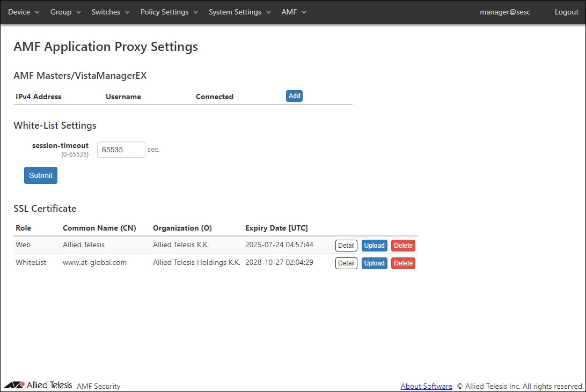The width and height of the screenshot is (586, 392).
Task: Delete the WhiteList SSL certificate
Action: point(403,263)
